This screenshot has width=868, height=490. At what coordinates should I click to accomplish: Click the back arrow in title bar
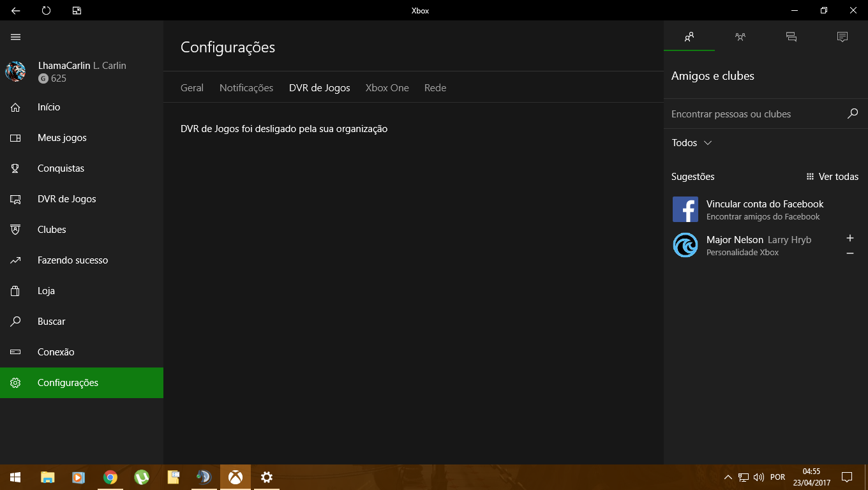[x=16, y=11]
